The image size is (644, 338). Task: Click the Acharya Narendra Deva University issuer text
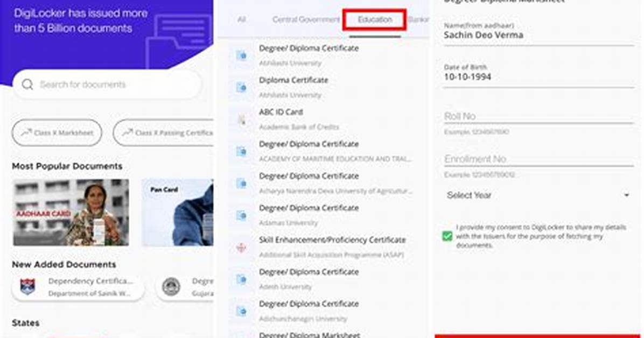pos(335,191)
